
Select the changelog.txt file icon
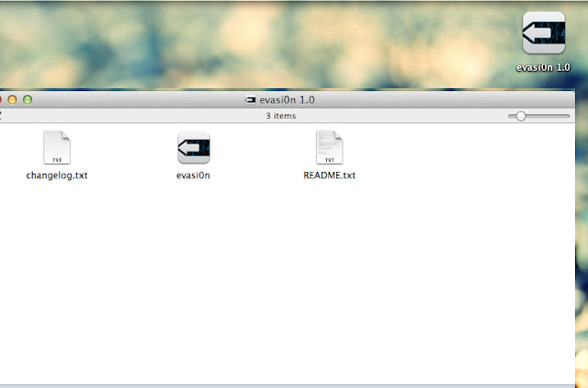pos(57,147)
